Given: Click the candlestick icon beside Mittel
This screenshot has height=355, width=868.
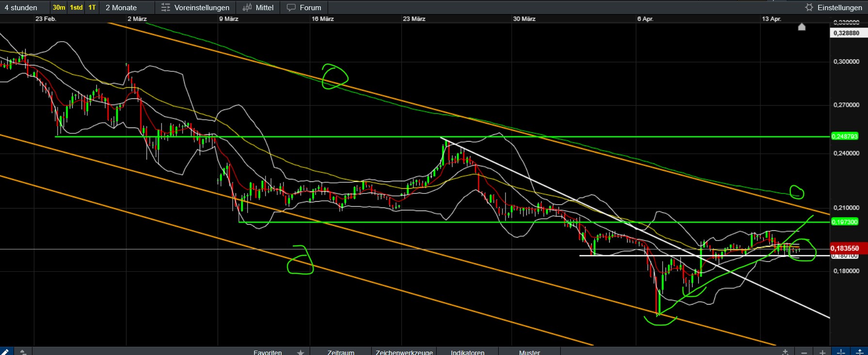Looking at the screenshot, I should click(x=247, y=8).
